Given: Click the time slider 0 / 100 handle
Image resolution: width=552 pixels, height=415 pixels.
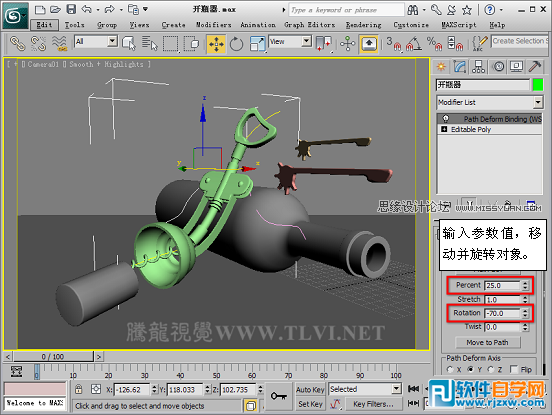Looking at the screenshot, I should coord(54,357).
